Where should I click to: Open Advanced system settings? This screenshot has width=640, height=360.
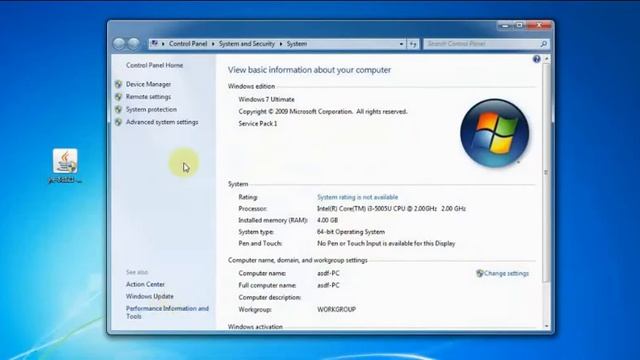(x=162, y=122)
